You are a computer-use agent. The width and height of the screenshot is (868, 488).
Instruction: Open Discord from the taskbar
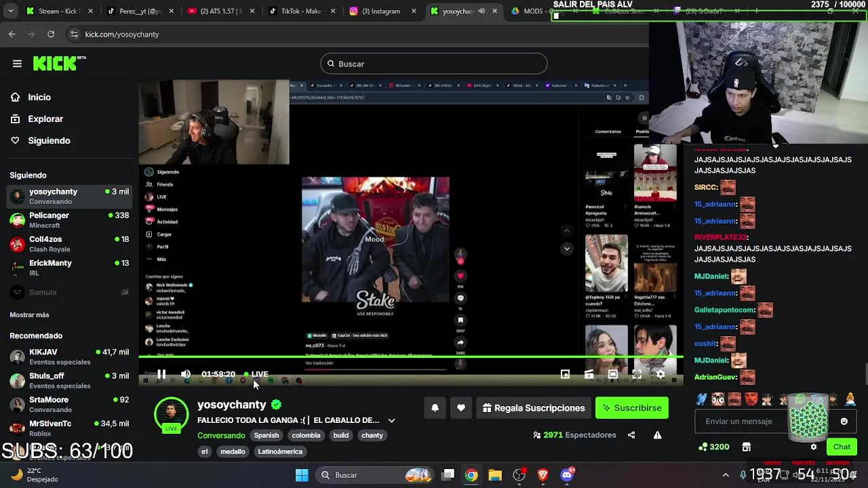click(x=567, y=475)
